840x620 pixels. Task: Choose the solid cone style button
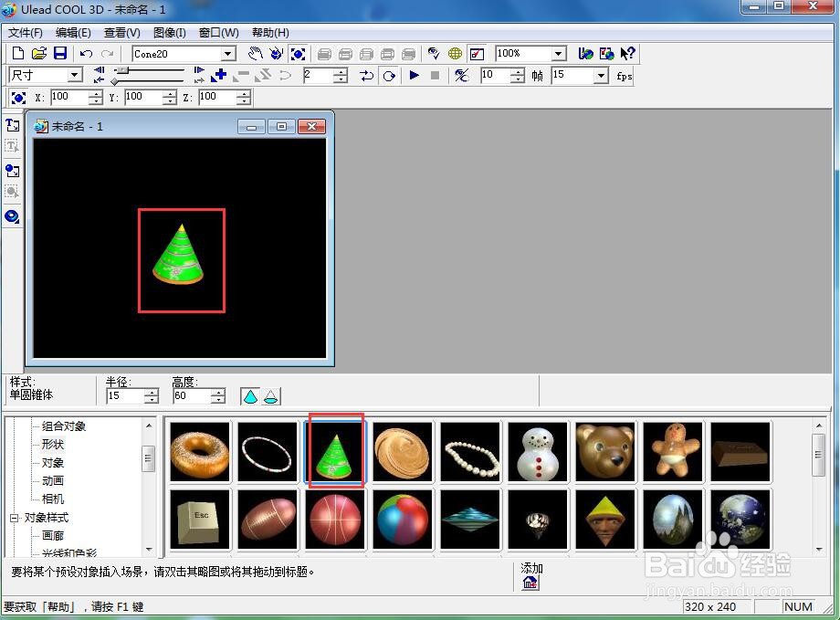[250, 396]
